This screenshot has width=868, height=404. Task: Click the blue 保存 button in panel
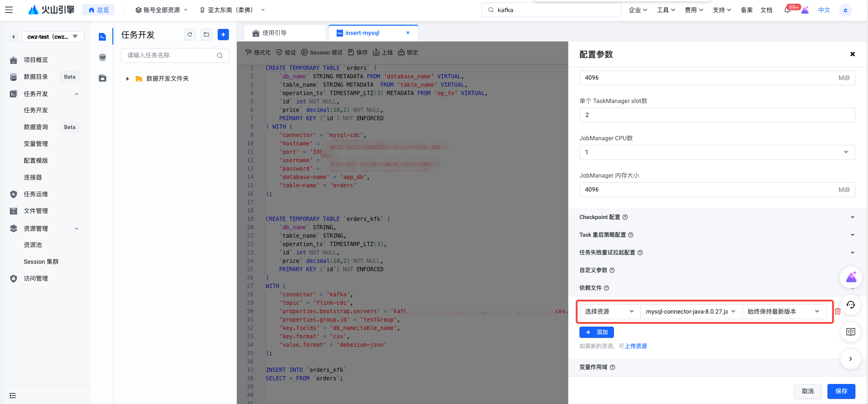(841, 391)
